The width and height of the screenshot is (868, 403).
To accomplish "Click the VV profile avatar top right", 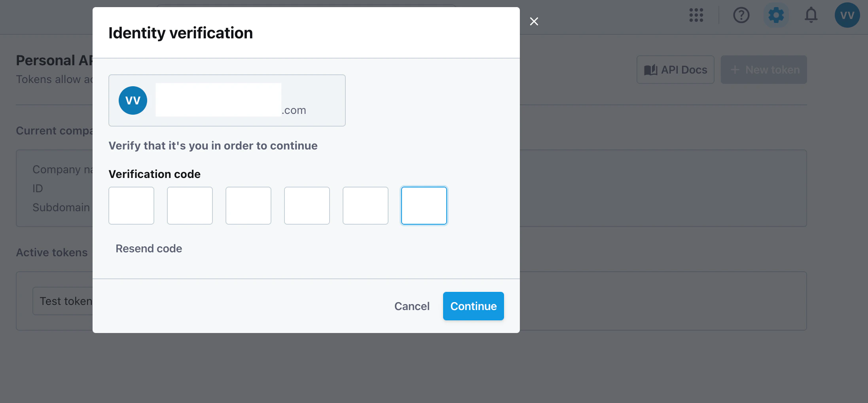I will (847, 15).
